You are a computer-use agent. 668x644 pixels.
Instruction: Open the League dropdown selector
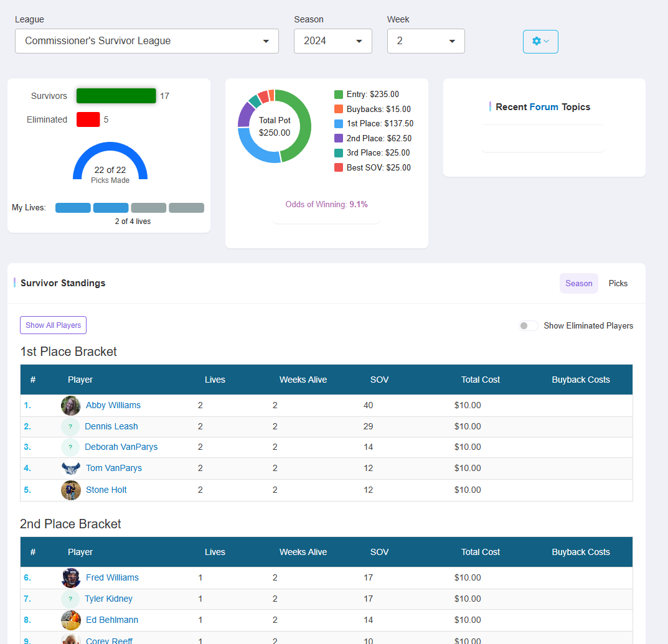tap(146, 41)
